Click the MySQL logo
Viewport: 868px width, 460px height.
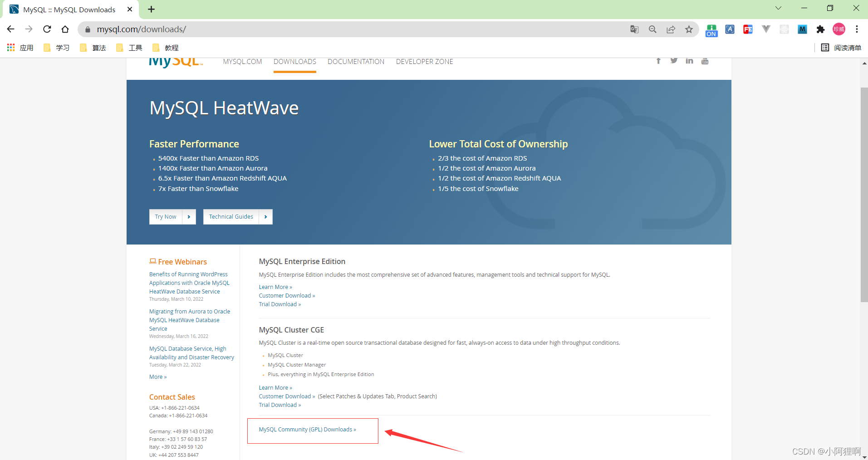176,62
